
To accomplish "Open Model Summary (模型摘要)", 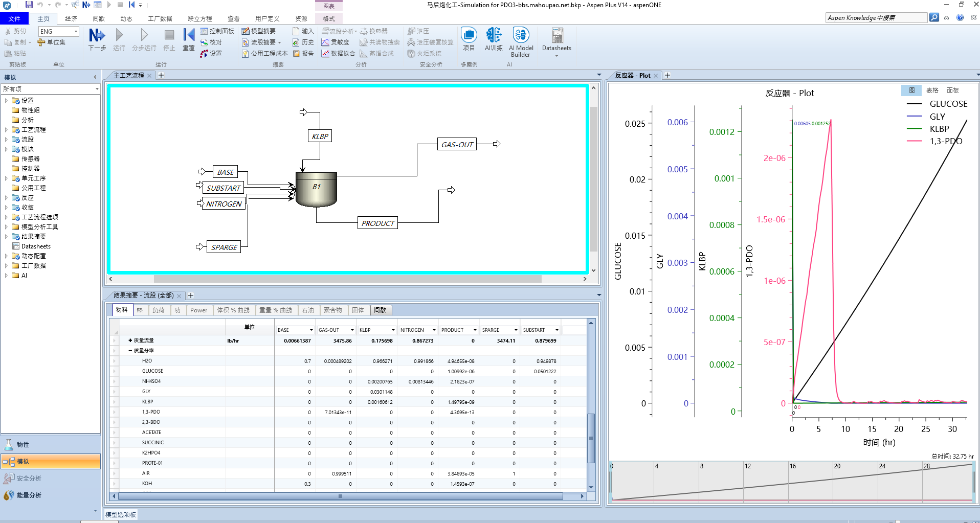I will coord(258,31).
